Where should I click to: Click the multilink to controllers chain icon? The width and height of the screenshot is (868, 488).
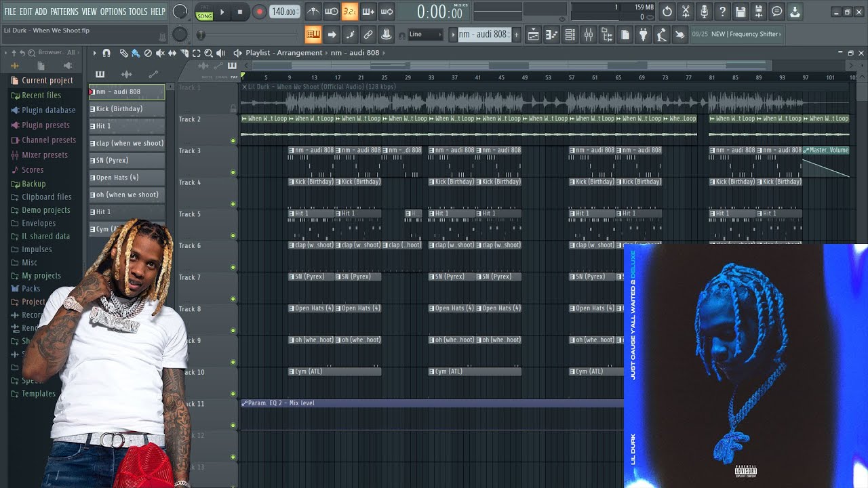click(368, 35)
